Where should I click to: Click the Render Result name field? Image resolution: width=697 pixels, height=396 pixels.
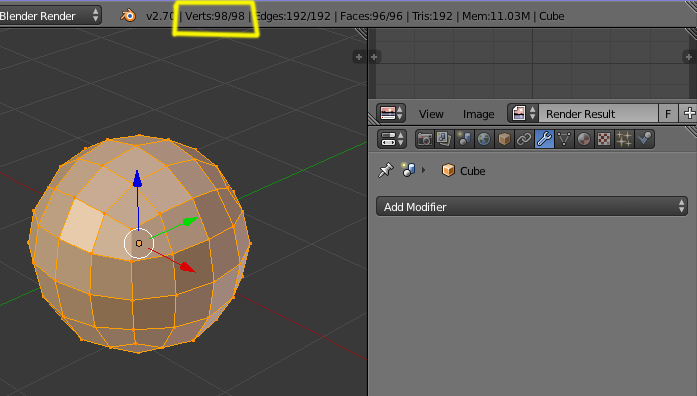pos(598,114)
